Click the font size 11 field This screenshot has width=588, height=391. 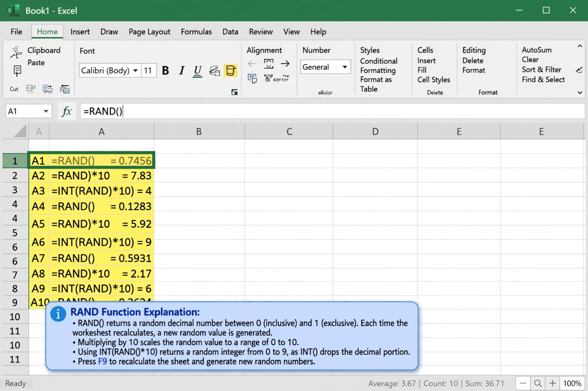coord(148,71)
